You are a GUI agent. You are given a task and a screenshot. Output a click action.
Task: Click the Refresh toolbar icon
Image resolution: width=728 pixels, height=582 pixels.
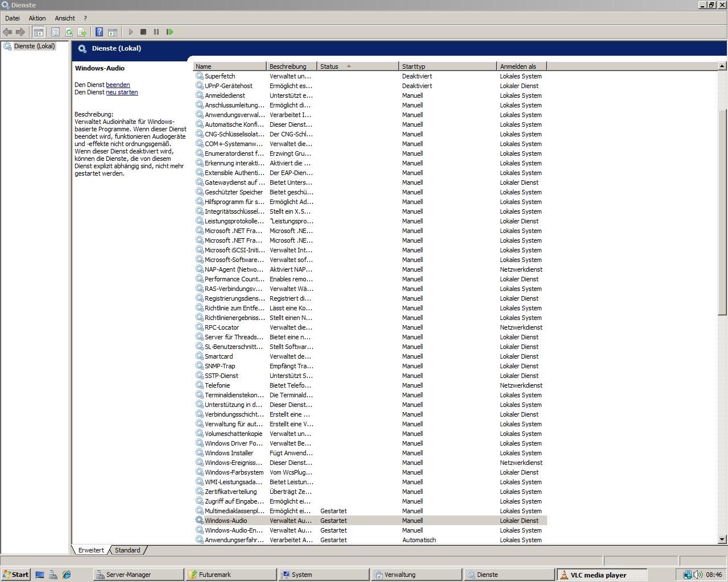(x=69, y=32)
